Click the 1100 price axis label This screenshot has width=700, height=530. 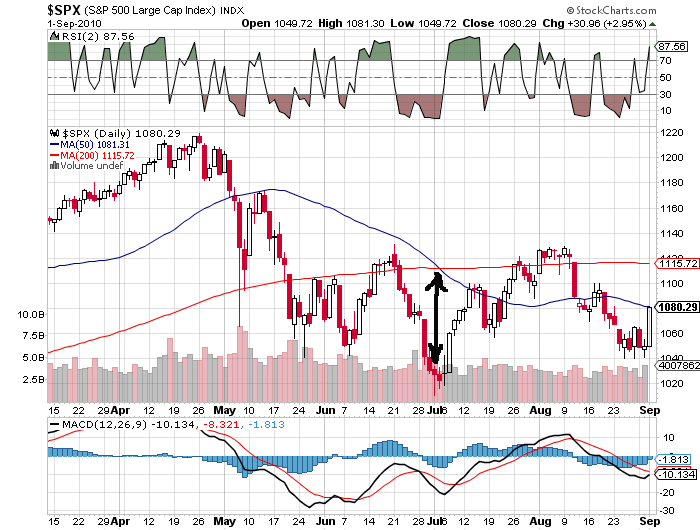[671, 283]
